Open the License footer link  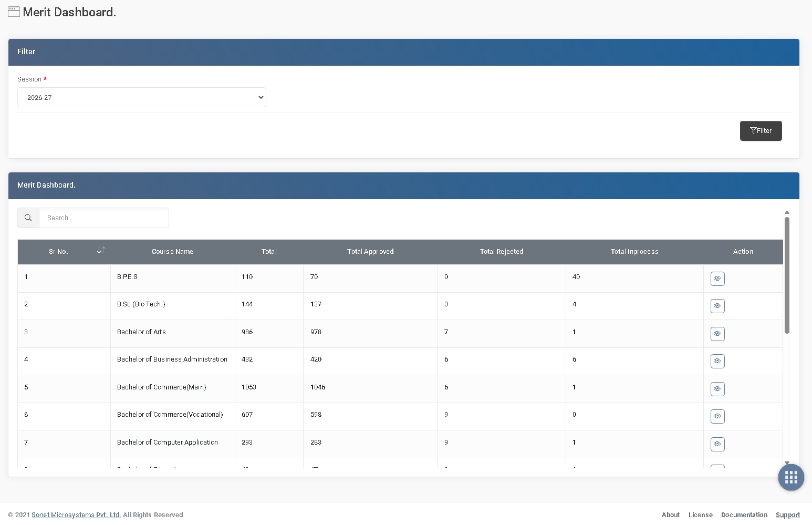click(701, 515)
